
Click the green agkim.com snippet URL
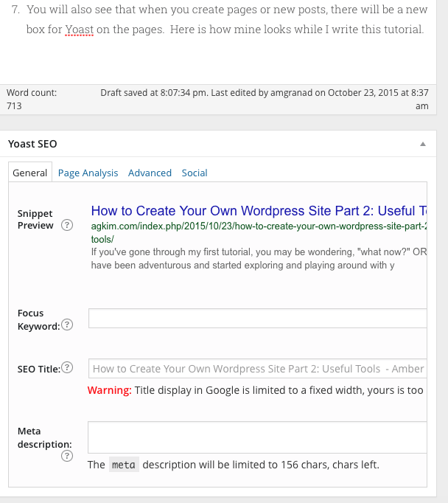(x=259, y=232)
